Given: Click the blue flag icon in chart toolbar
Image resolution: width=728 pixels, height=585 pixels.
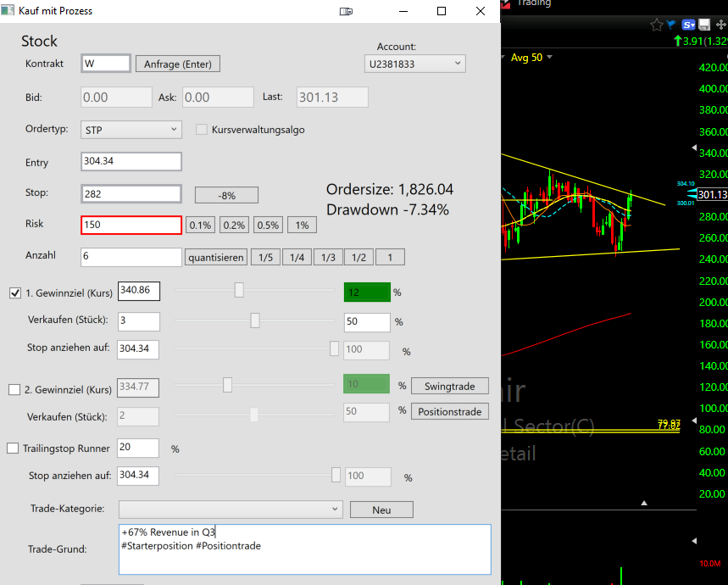Looking at the screenshot, I should pyautogui.click(x=671, y=25).
